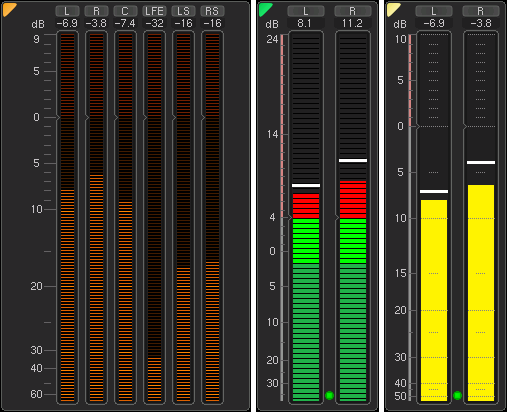Select the LFE channel label button
507x412 pixels.
(x=154, y=11)
